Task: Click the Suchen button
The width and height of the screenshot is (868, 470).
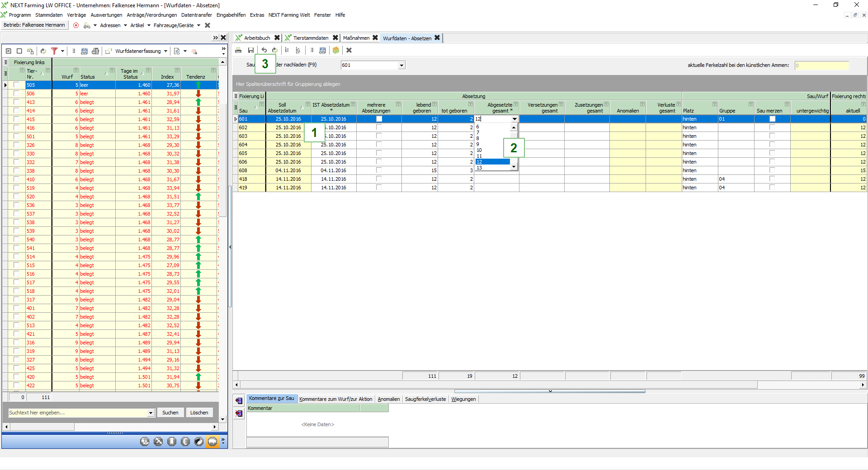Action: (x=170, y=413)
